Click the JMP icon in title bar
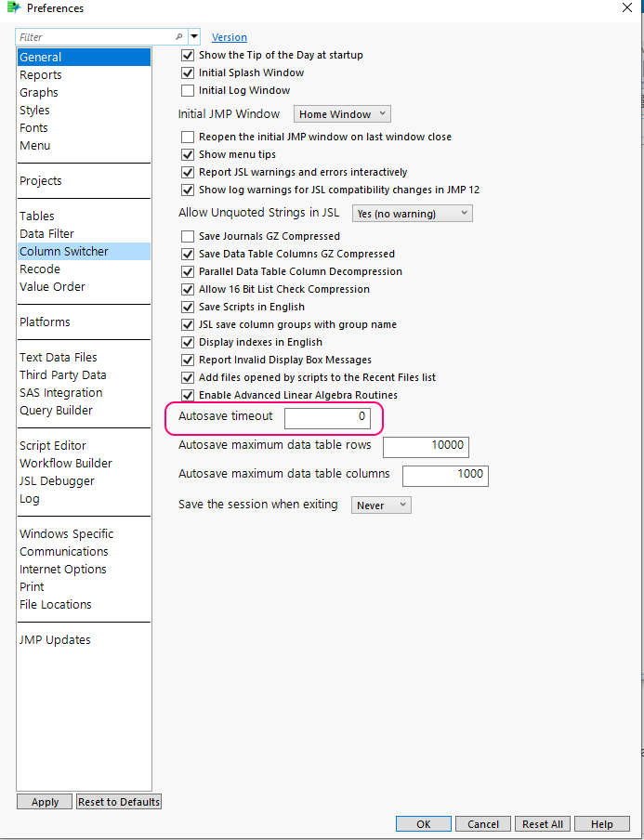644x840 pixels. [x=14, y=8]
